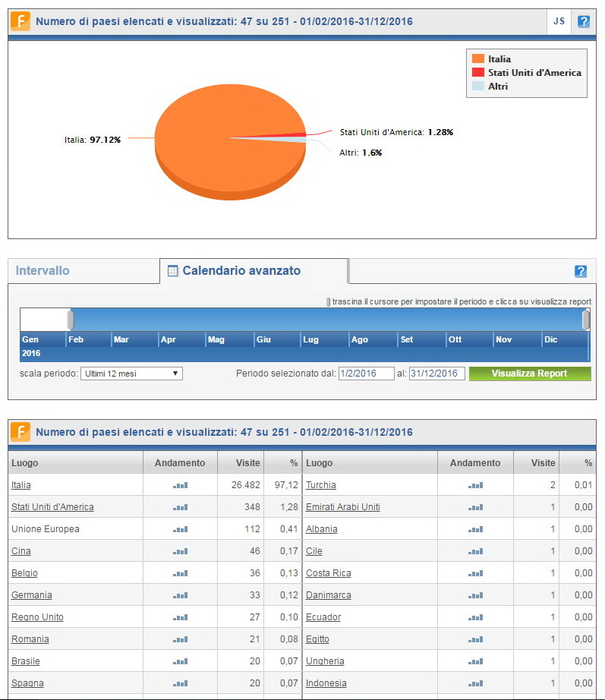Open the Regno Unito country link
The image size is (605, 700).
37,617
